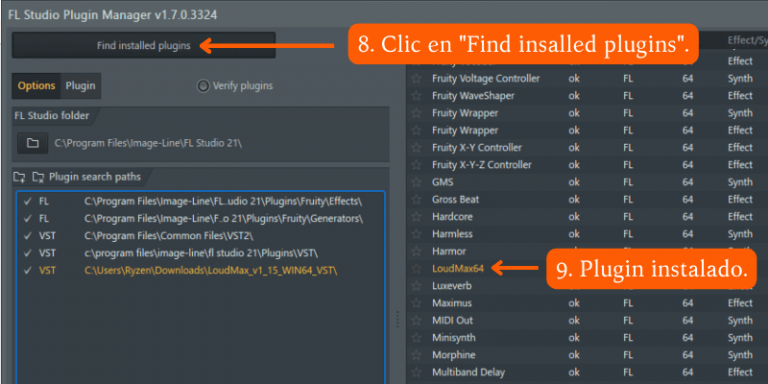Uncheck the Fruity\Generators search path
Viewport: 768px width, 384px height.
(x=27, y=218)
